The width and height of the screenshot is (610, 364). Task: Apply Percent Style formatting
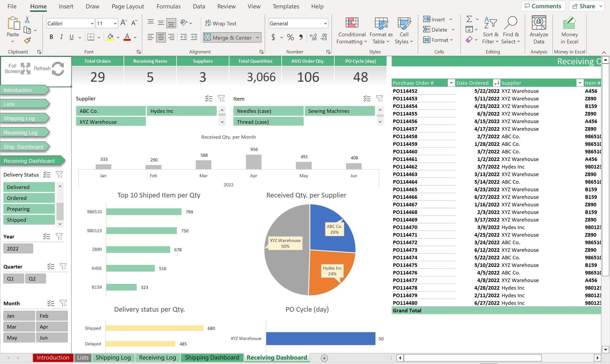point(290,37)
